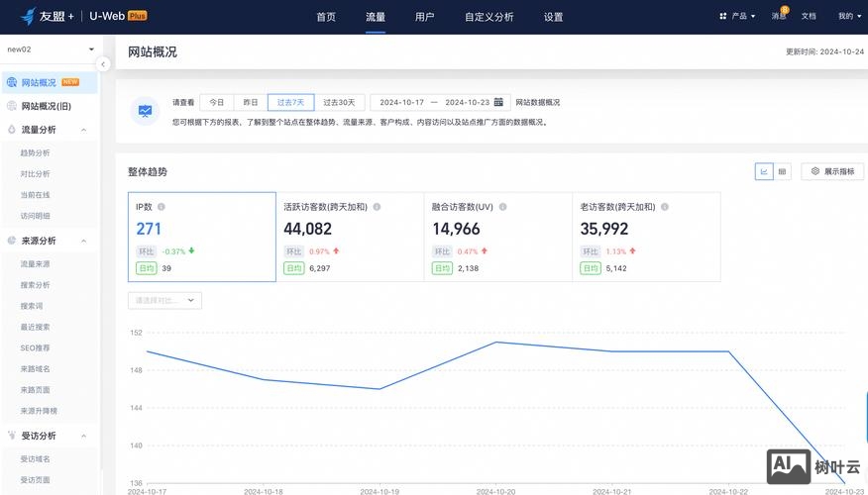Open 受访页面 in the sidebar
This screenshot has width=868, height=495.
35,480
